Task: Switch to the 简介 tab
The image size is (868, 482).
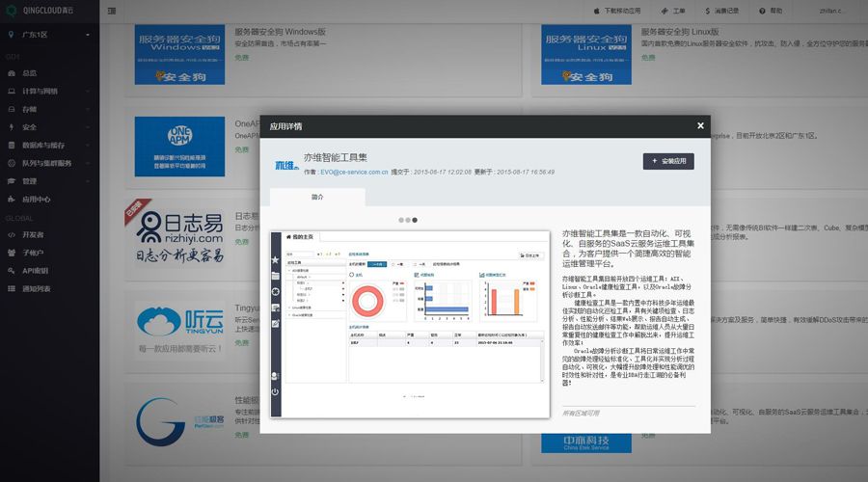Action: click(x=317, y=196)
